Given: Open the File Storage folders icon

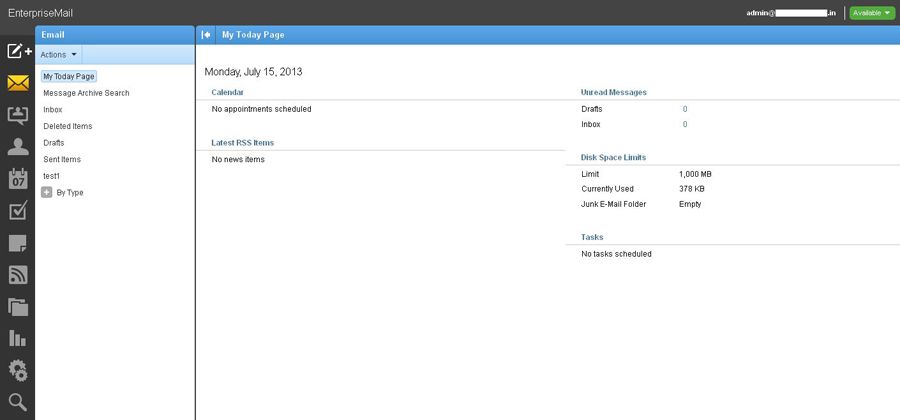Looking at the screenshot, I should click(x=18, y=307).
